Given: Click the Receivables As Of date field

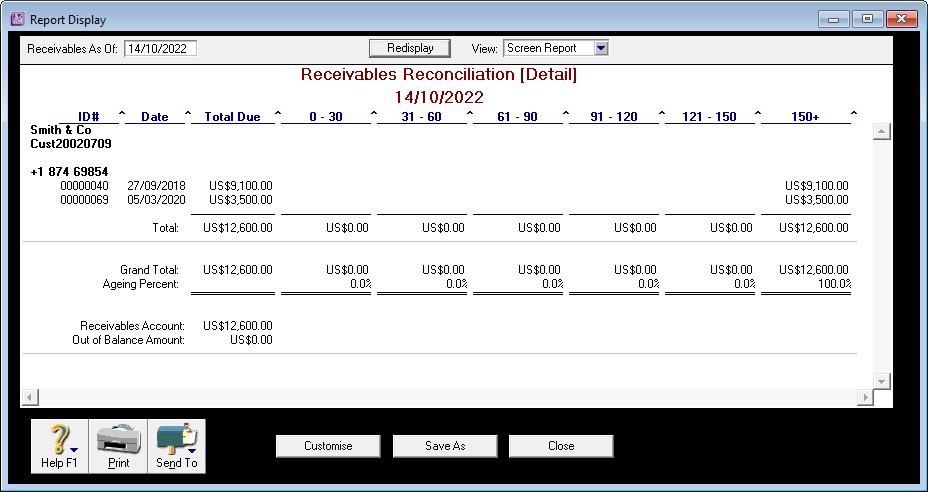Looking at the screenshot, I should pos(161,49).
